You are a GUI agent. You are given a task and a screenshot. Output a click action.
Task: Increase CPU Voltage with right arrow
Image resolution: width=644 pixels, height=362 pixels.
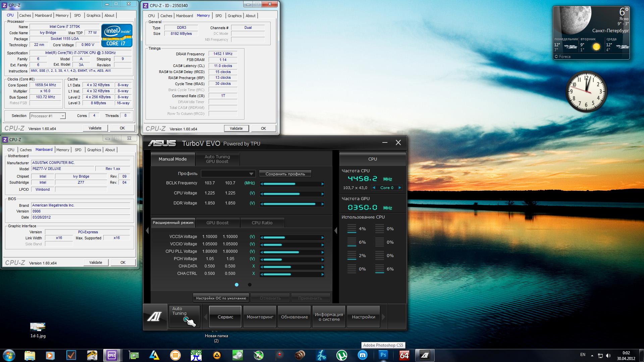[323, 194]
